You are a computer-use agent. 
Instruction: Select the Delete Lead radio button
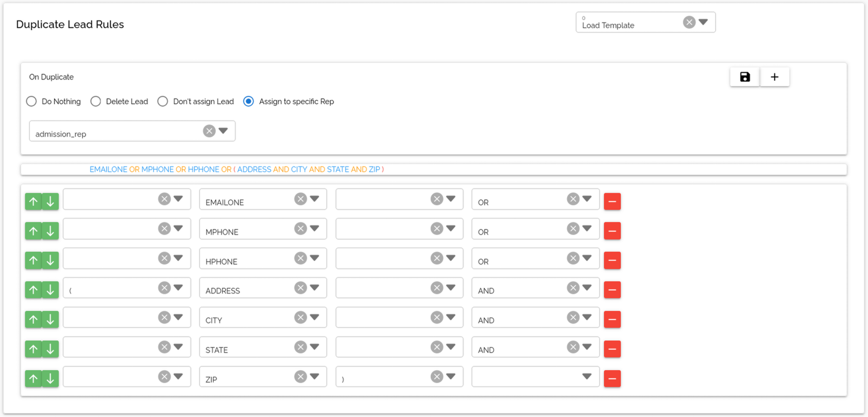(x=96, y=102)
